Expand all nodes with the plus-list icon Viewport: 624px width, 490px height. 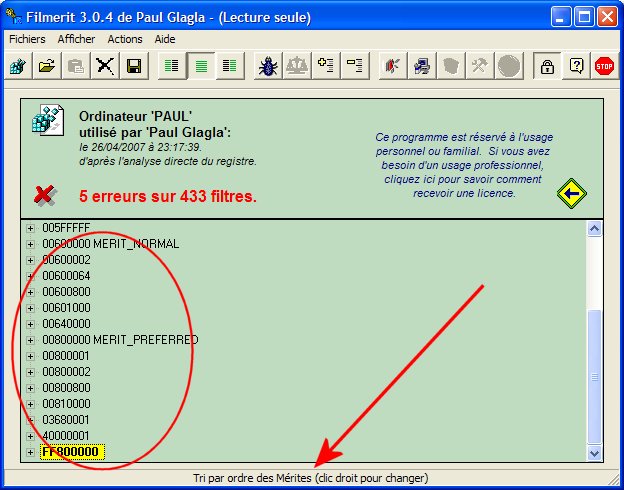click(x=326, y=66)
